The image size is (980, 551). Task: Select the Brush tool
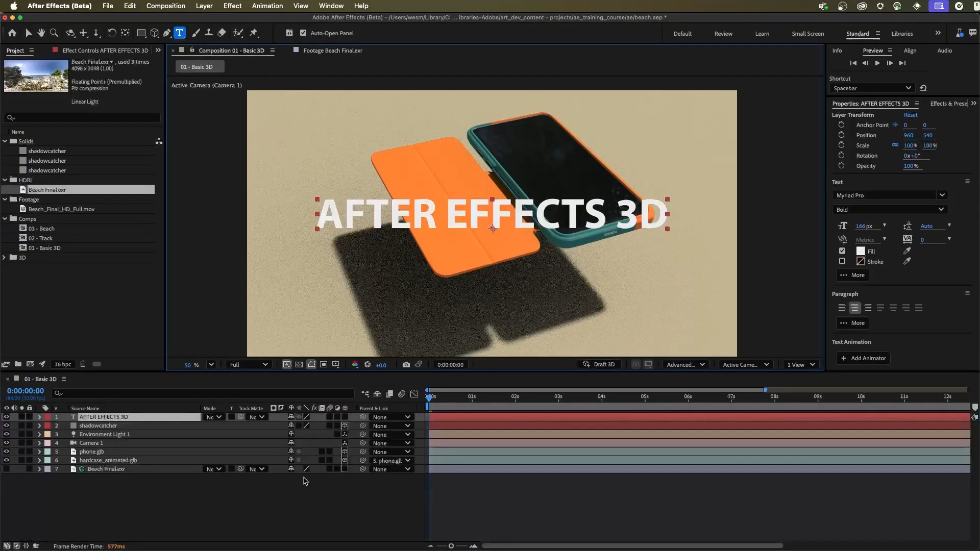pyautogui.click(x=196, y=33)
